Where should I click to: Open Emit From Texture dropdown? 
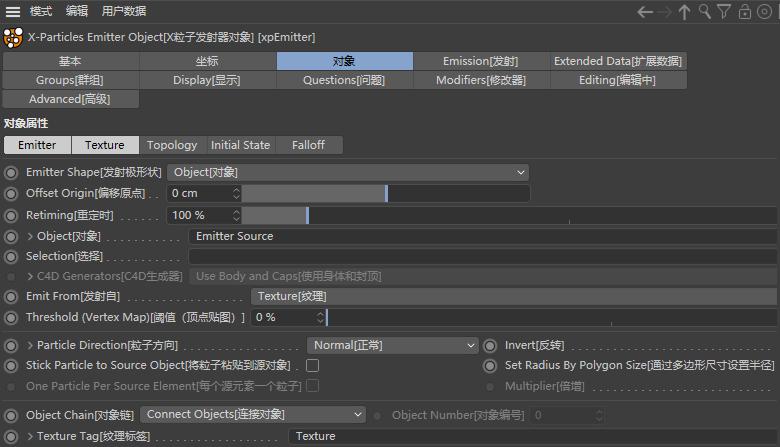(x=514, y=296)
